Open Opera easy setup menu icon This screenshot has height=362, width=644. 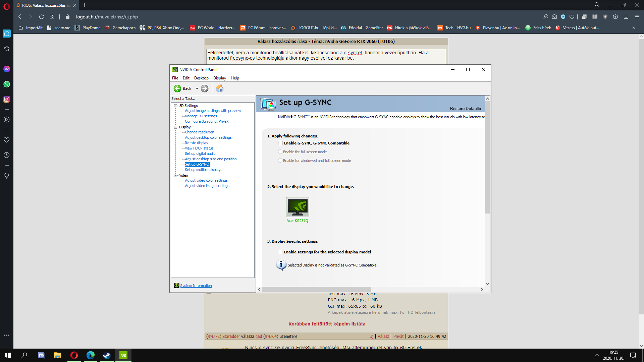637,17
